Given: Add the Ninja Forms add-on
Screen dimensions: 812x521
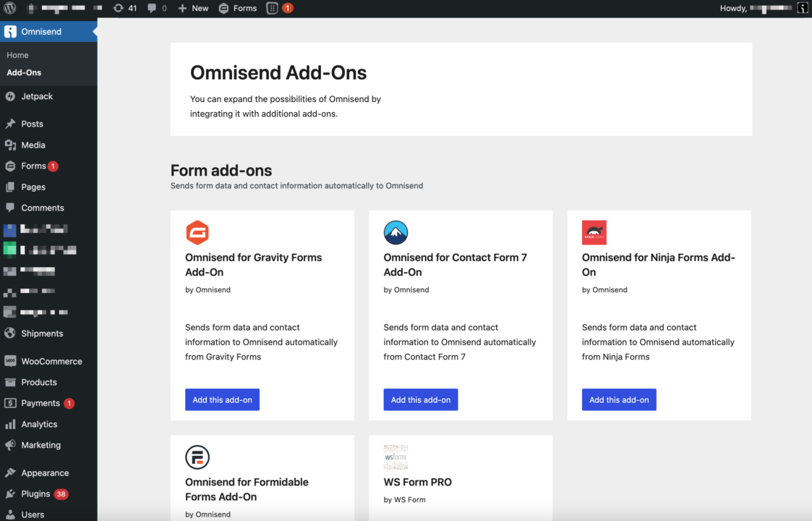Looking at the screenshot, I should click(619, 399).
